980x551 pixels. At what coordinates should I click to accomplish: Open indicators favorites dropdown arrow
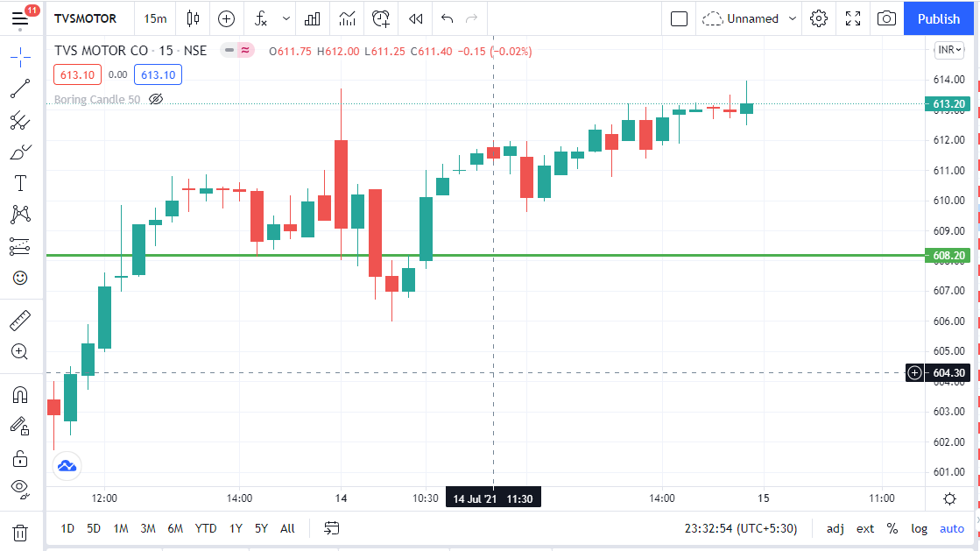click(286, 18)
